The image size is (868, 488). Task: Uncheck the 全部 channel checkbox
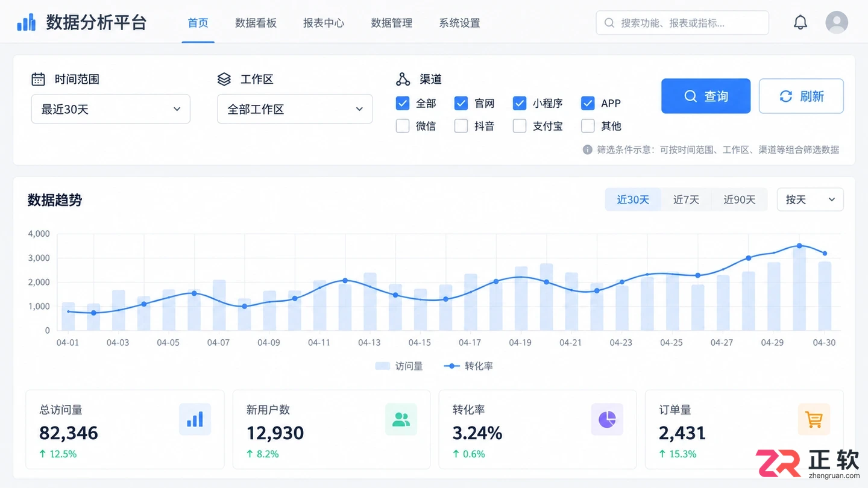coord(403,104)
